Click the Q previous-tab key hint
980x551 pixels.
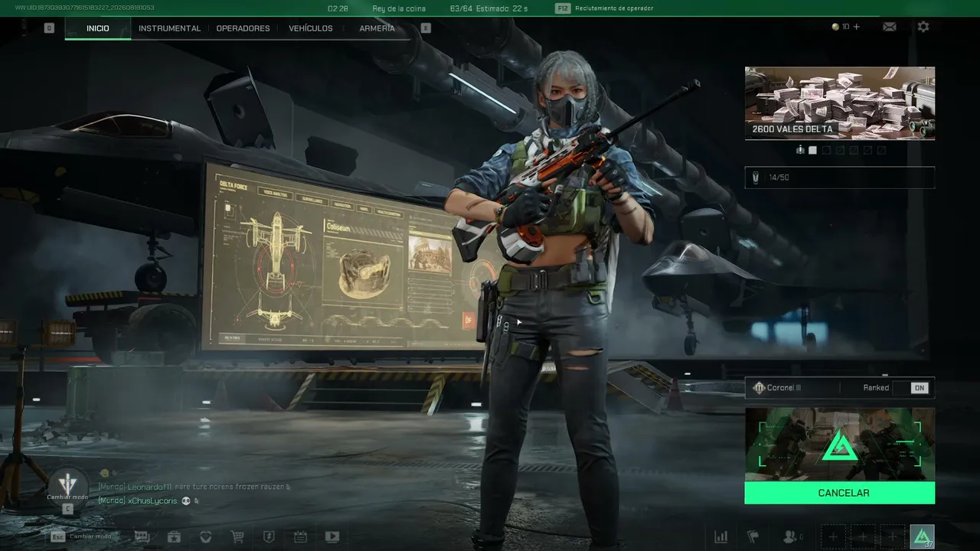49,28
